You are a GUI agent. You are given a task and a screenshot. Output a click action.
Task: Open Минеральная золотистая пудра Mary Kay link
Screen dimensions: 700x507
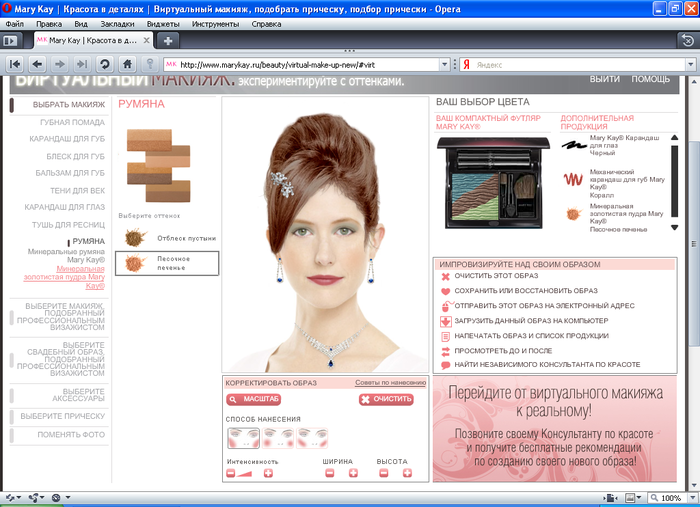pos(64,277)
